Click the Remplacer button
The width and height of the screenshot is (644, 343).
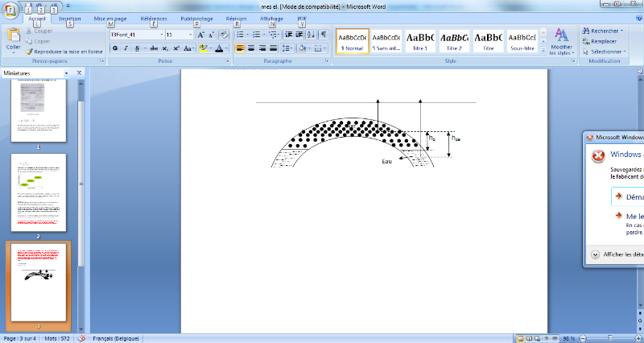point(604,41)
